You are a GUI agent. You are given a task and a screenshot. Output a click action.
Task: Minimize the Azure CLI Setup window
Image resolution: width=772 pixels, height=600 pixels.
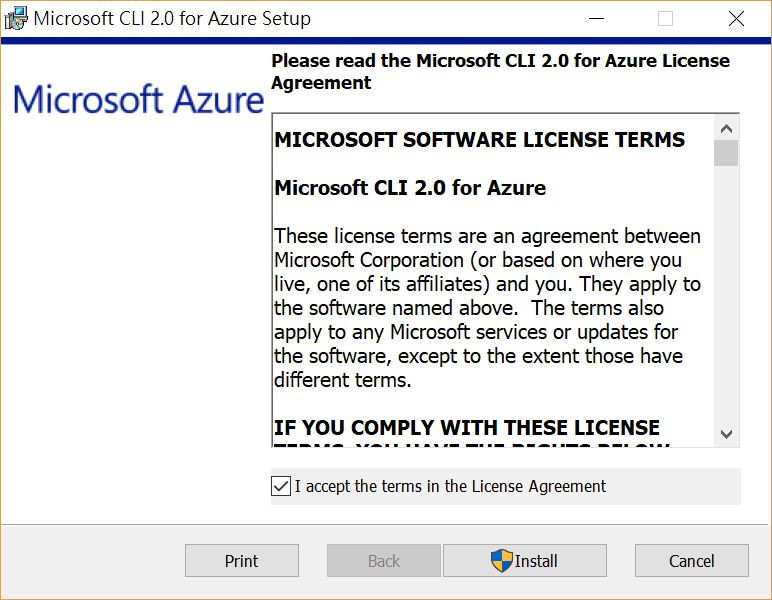coord(596,19)
